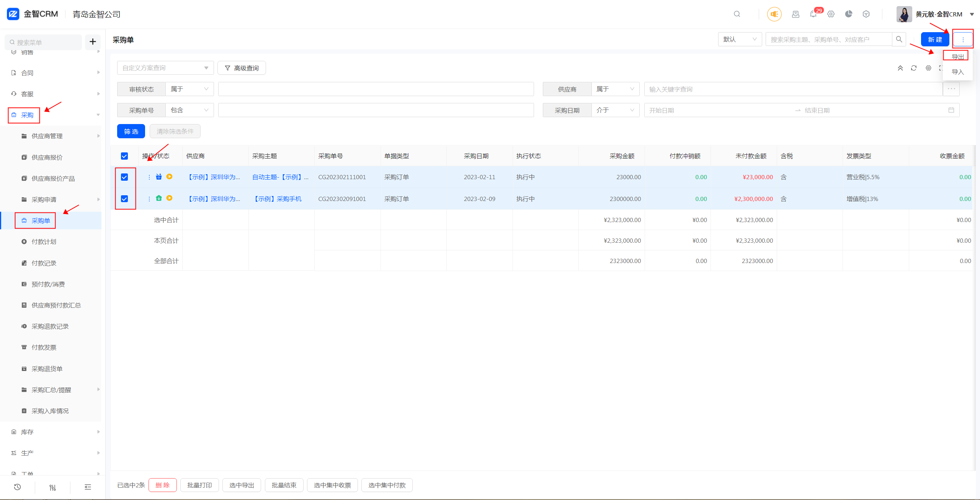Uncheck the CG202302111001 row checkbox

(124, 177)
